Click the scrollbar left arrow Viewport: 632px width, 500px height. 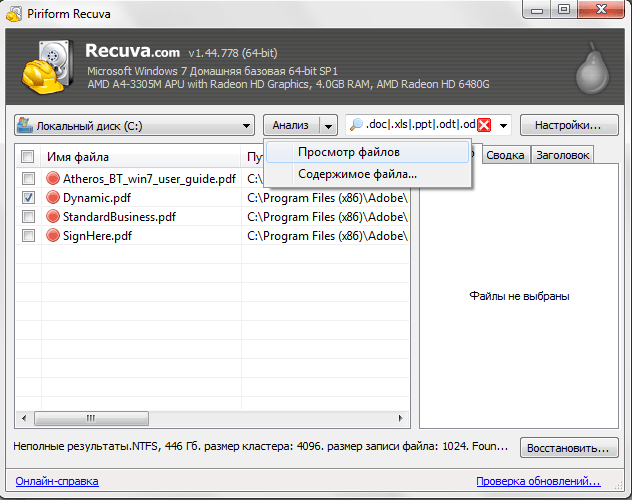(24, 418)
